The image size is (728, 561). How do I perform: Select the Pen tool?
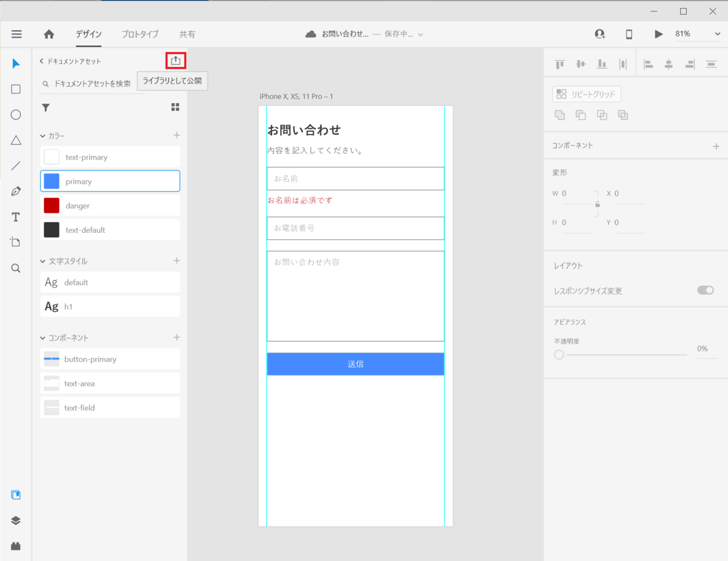pyautogui.click(x=16, y=191)
